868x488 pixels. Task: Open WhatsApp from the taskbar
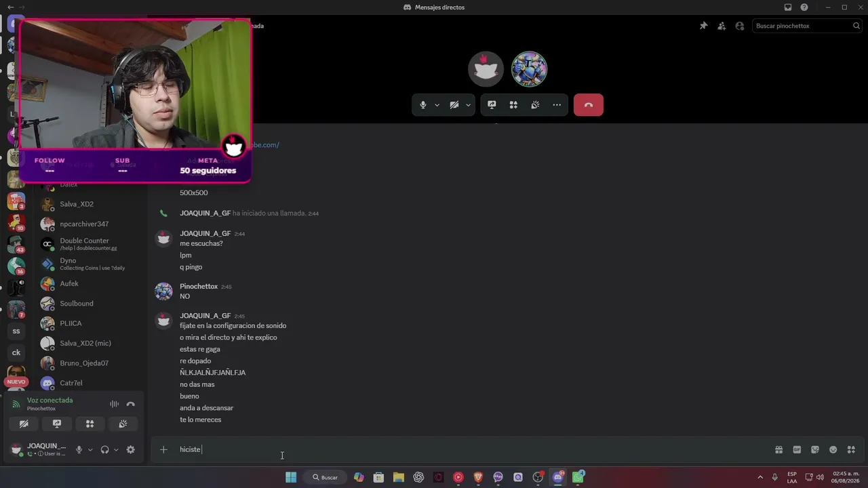(x=578, y=477)
